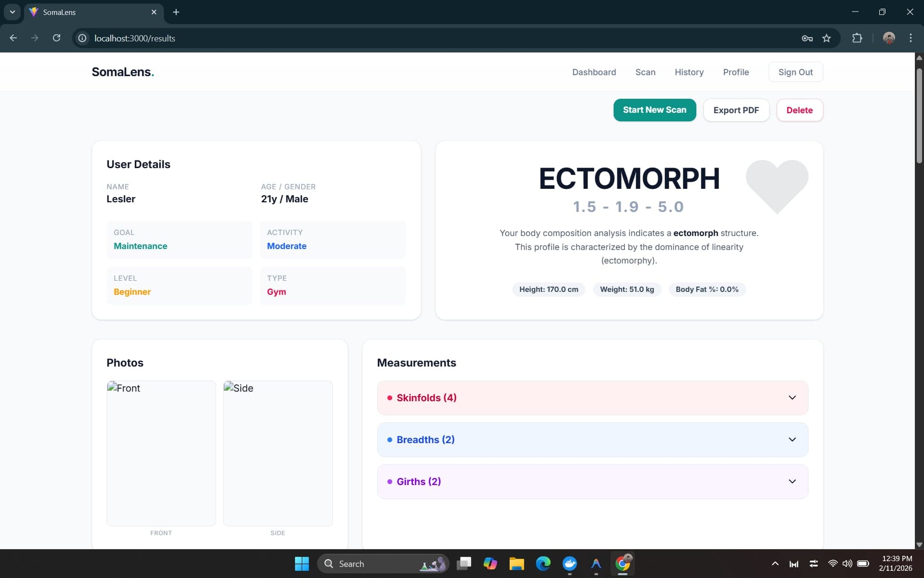Image resolution: width=924 pixels, height=578 pixels.
Task: Open Docker Desktop from the taskbar
Action: [x=570, y=564]
